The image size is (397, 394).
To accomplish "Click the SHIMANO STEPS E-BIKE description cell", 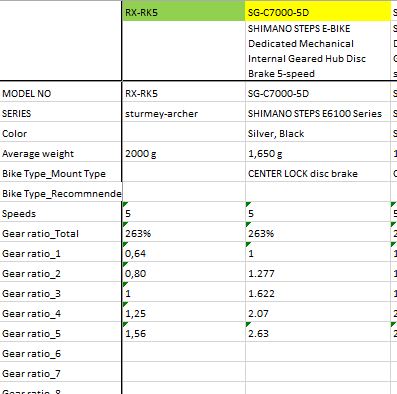I will 318,51.
